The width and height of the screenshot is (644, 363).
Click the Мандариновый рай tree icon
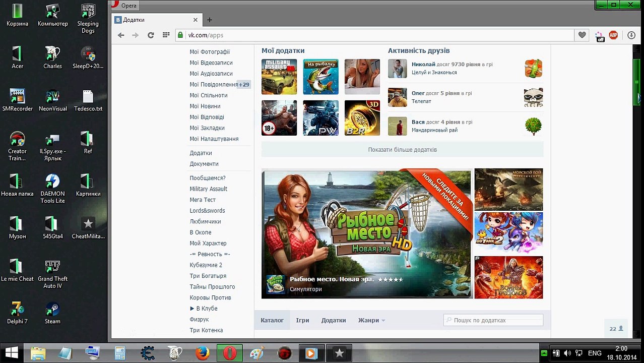[534, 126]
